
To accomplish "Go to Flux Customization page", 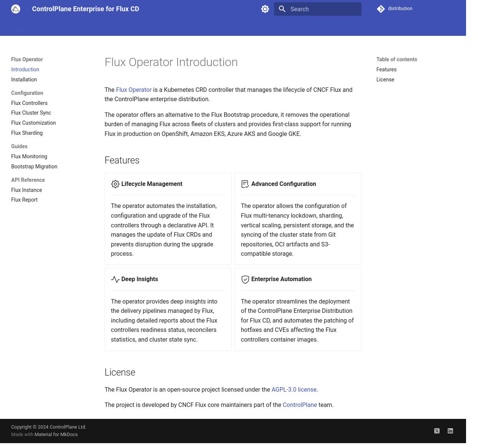I will pos(33,123).
